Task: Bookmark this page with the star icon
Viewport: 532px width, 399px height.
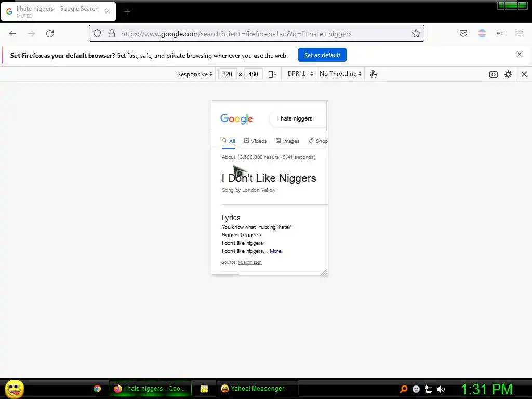Action: click(416, 34)
